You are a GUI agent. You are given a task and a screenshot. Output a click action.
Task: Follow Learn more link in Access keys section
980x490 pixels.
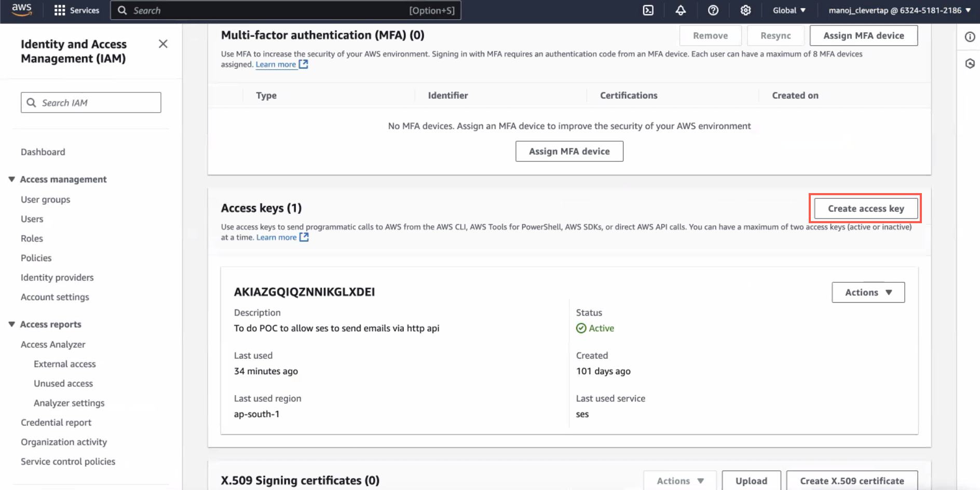point(282,237)
